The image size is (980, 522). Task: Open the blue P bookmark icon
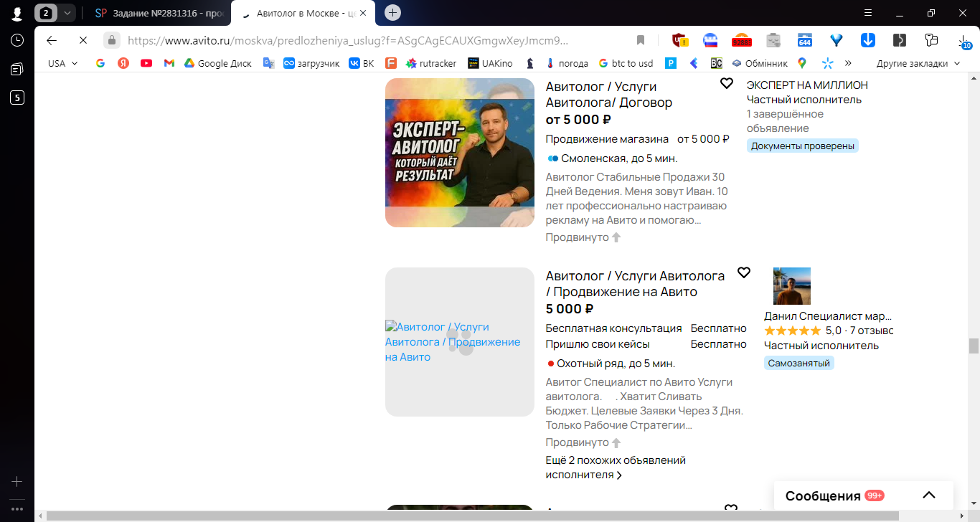[672, 63]
